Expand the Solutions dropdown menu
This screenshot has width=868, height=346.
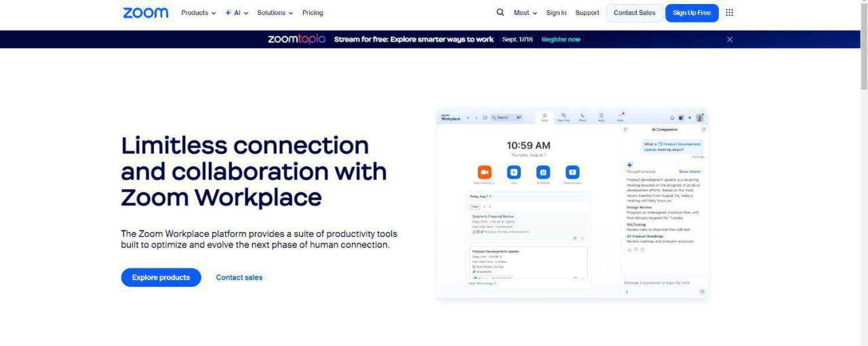pyautogui.click(x=275, y=13)
